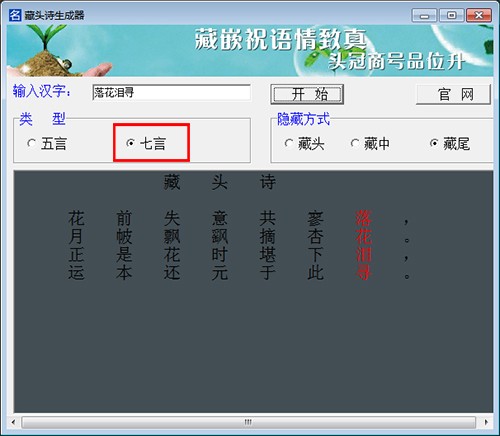Close the 藏头诗生成器 window

coord(479,15)
